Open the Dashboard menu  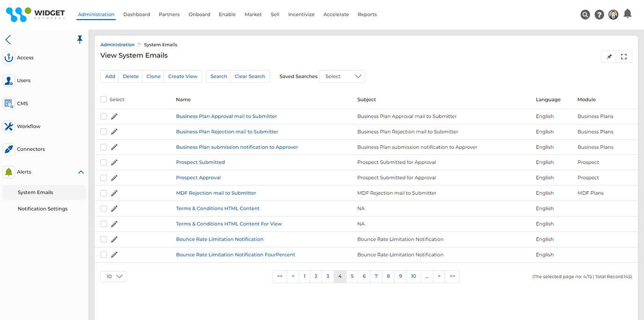(x=137, y=15)
